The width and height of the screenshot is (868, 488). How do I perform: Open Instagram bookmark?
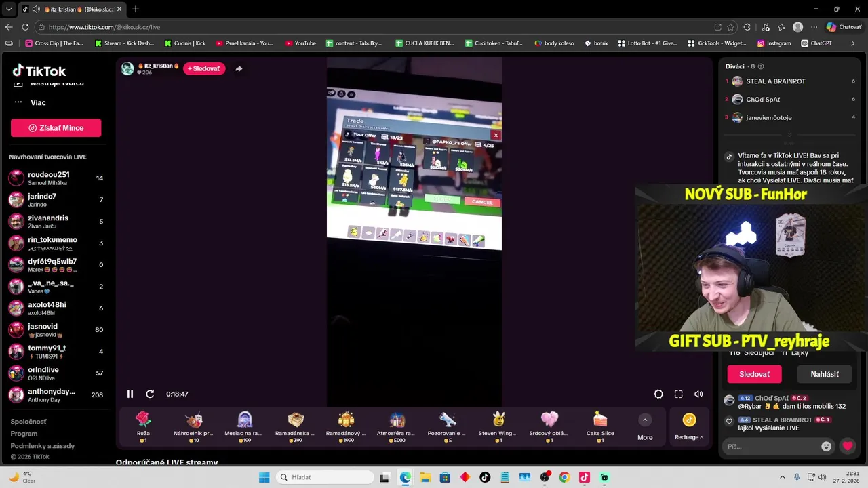(774, 43)
